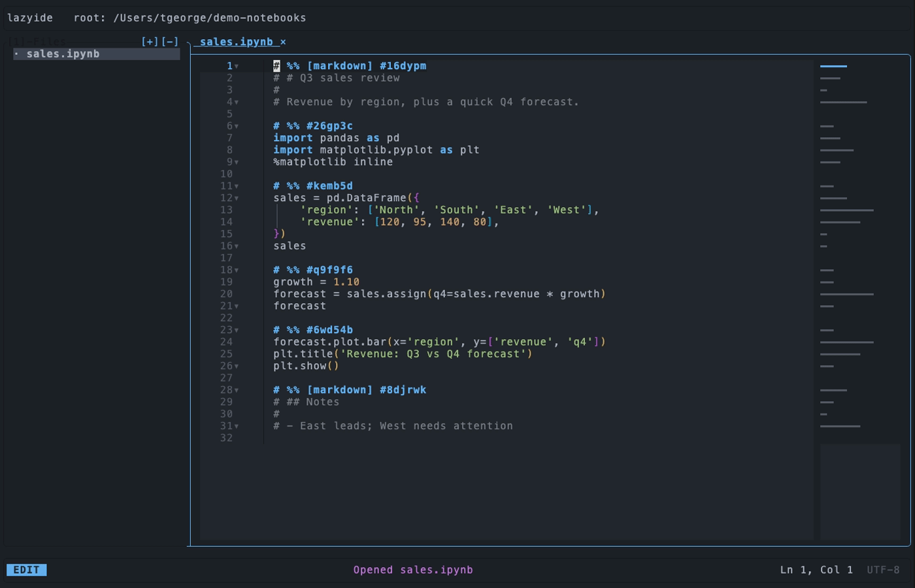Screen dimensions: 915x588
Task: Close the sales.ipynb tab with the ×
Action: pyautogui.click(x=283, y=42)
